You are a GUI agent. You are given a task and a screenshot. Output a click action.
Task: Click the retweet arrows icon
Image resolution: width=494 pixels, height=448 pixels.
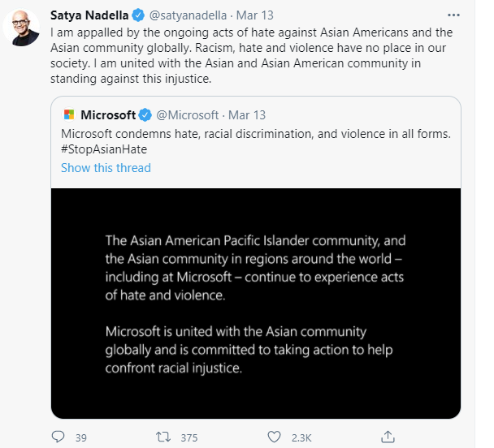point(164,437)
